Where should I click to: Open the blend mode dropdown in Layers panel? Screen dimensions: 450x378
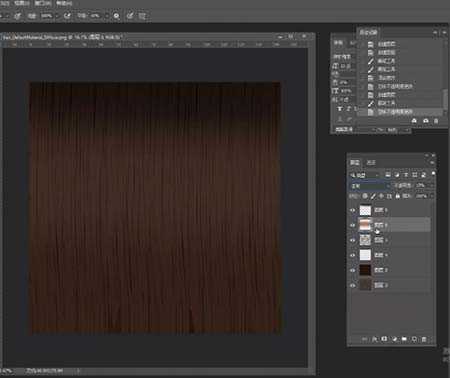(x=370, y=186)
